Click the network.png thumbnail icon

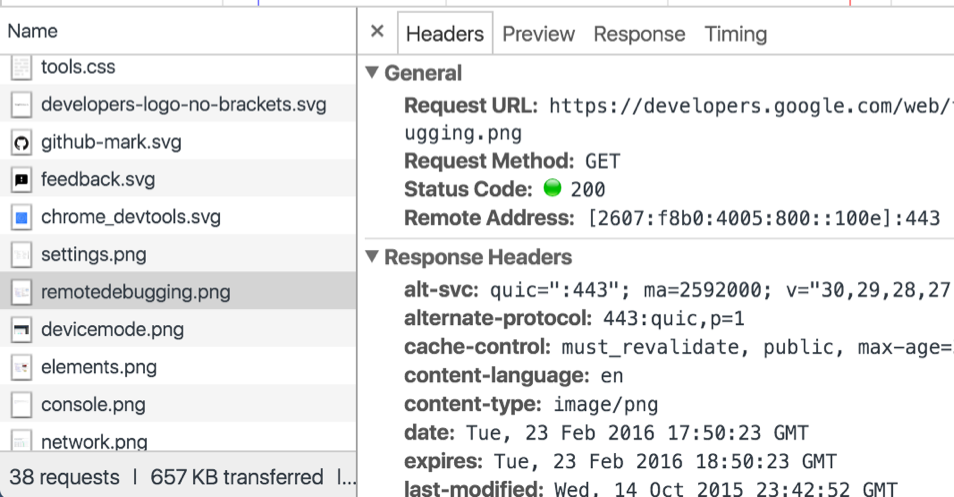click(x=21, y=440)
